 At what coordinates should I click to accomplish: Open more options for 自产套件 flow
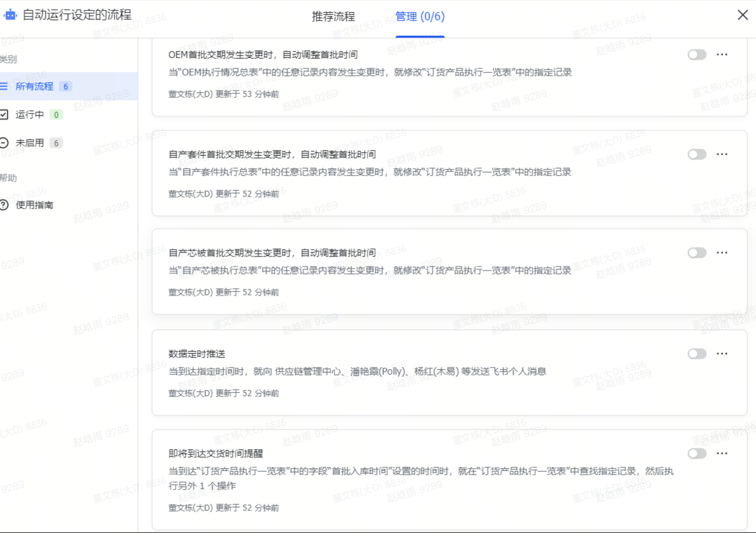tap(722, 154)
